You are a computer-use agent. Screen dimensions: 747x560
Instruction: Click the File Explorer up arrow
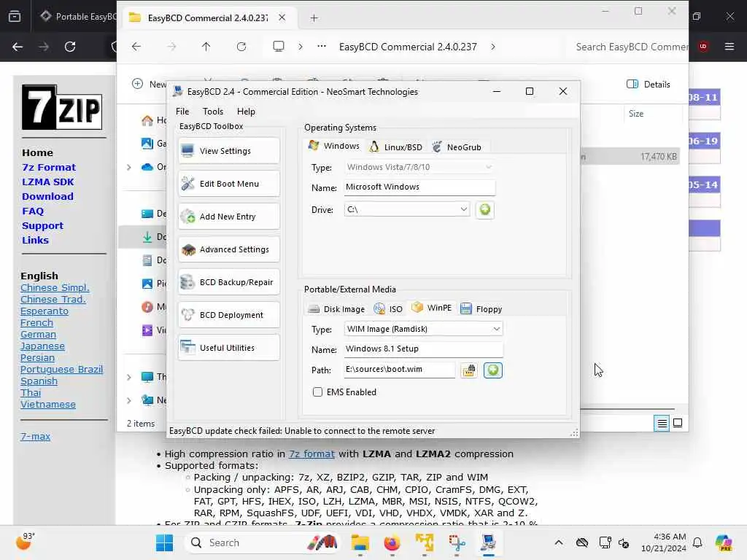click(x=206, y=47)
